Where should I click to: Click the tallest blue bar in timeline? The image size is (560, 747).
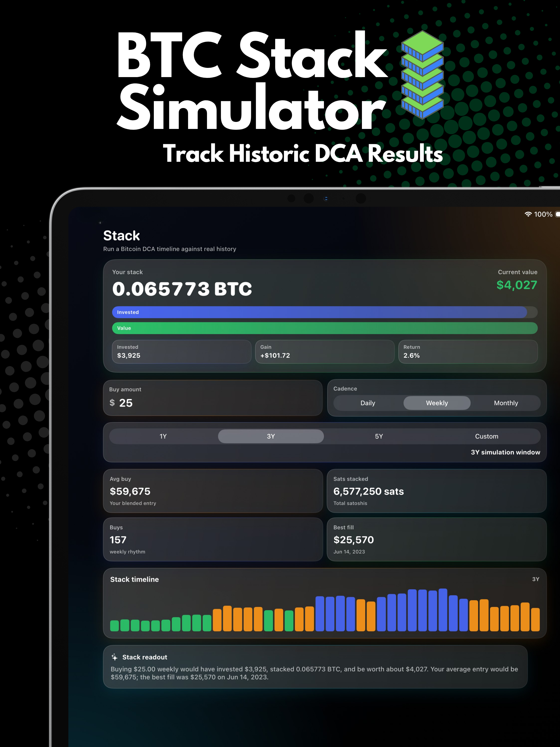point(443,610)
